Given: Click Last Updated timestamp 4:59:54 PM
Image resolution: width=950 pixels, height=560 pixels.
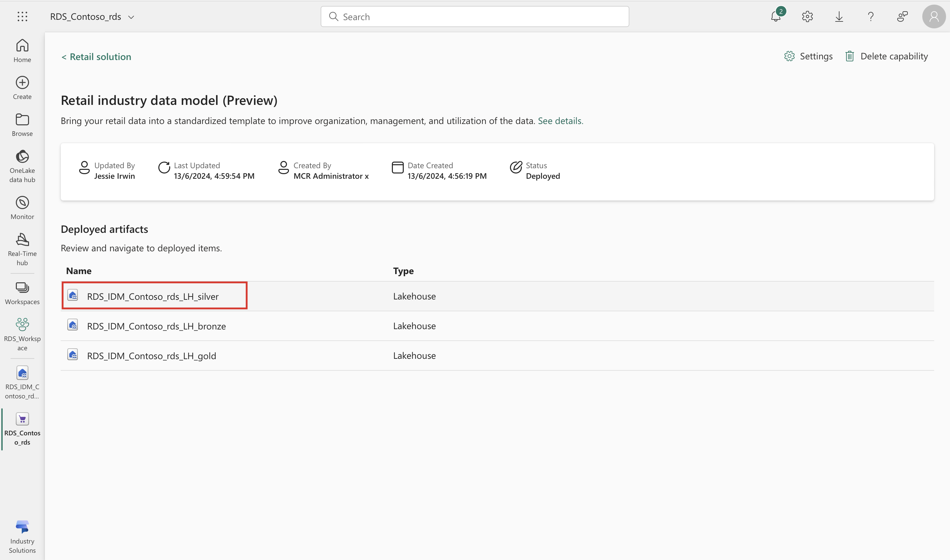Looking at the screenshot, I should coord(214,176).
